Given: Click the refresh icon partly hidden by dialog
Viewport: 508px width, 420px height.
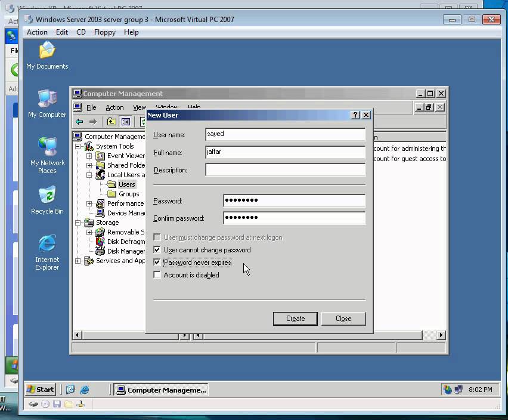Looking at the screenshot, I should (143, 122).
